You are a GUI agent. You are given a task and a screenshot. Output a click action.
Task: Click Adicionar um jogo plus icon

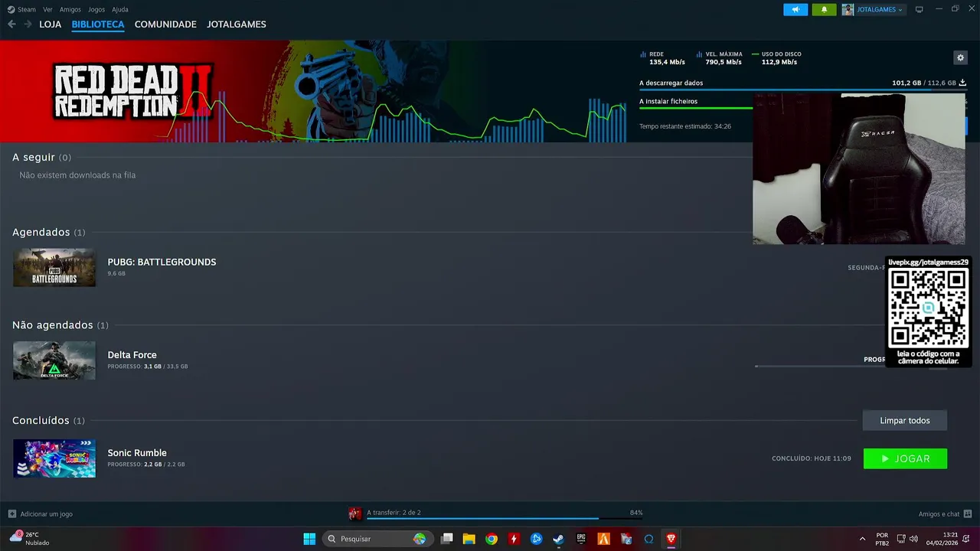coord(11,514)
